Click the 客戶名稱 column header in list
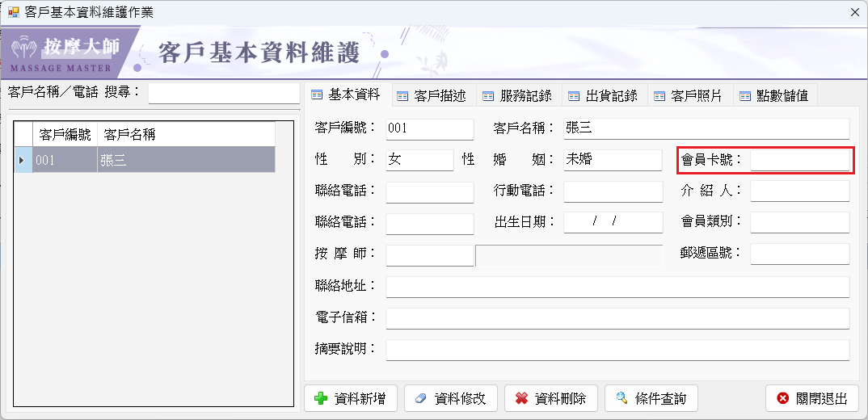Viewport: 868px width, 420px height. point(186,134)
